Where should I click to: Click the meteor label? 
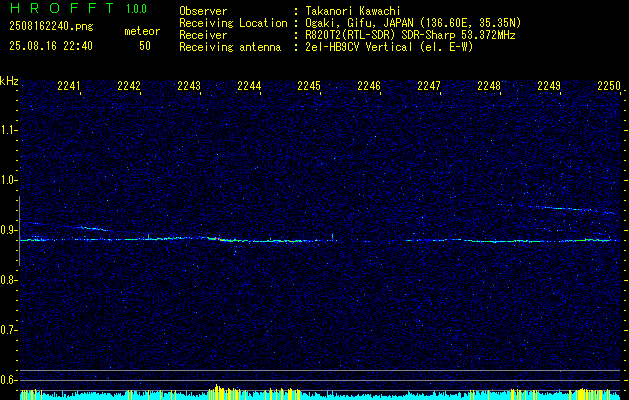(142, 31)
